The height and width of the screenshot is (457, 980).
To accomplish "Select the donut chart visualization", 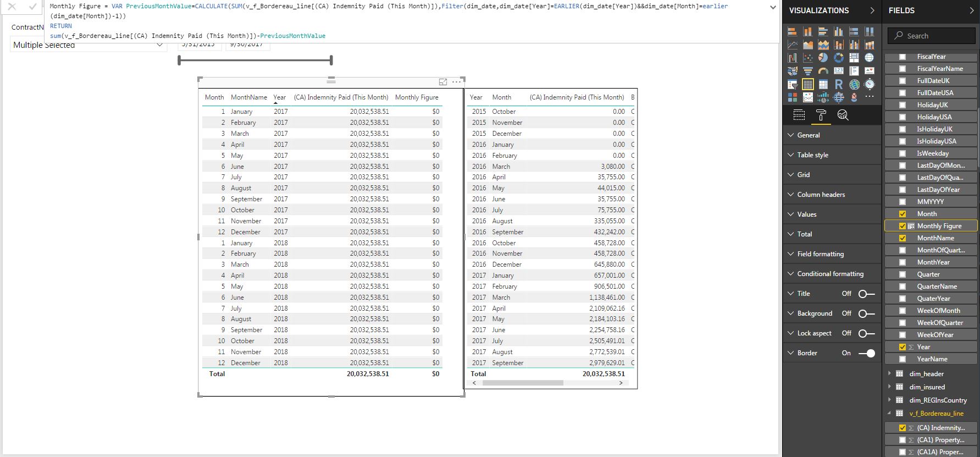I will [x=838, y=57].
